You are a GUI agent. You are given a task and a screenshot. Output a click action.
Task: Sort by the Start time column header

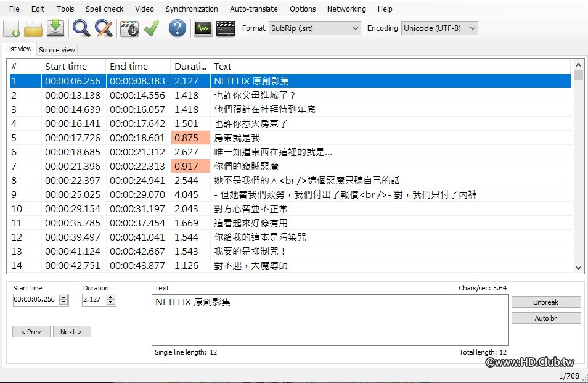point(73,67)
